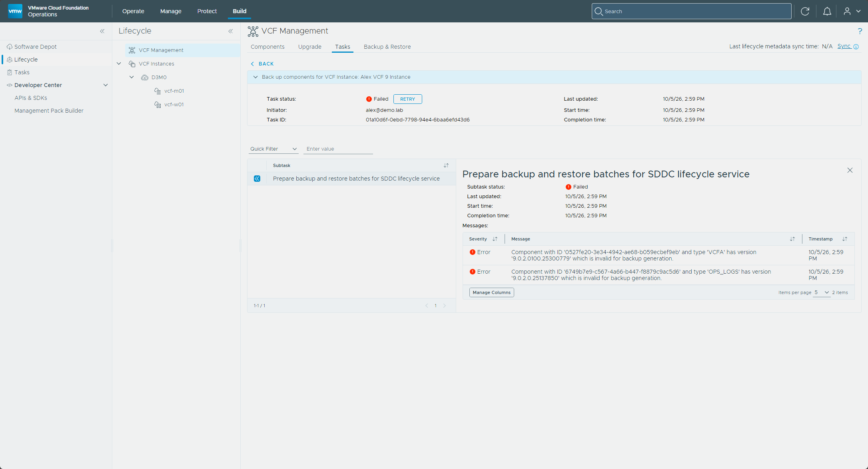The height and width of the screenshot is (469, 868).
Task: Open the Protect menu
Action: coord(207,11)
